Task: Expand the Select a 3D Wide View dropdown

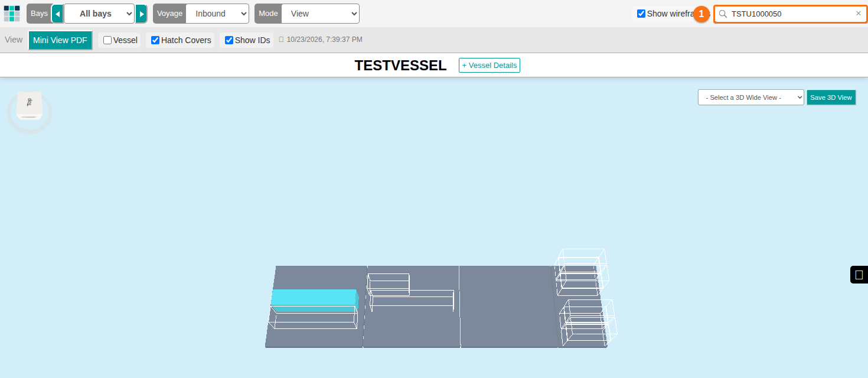Action: (x=751, y=97)
